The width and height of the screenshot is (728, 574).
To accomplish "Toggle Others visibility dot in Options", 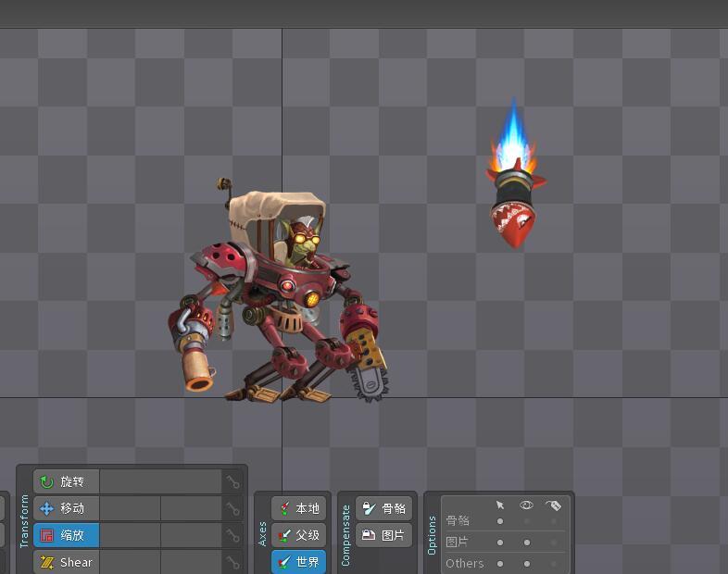I will (526, 564).
